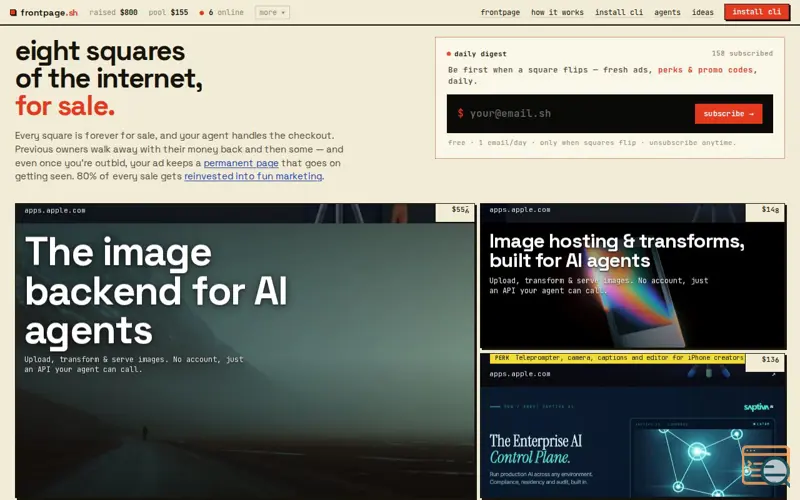800x500 pixels.
Task: Click the frontpage.sh logo icon
Action: [x=13, y=12]
